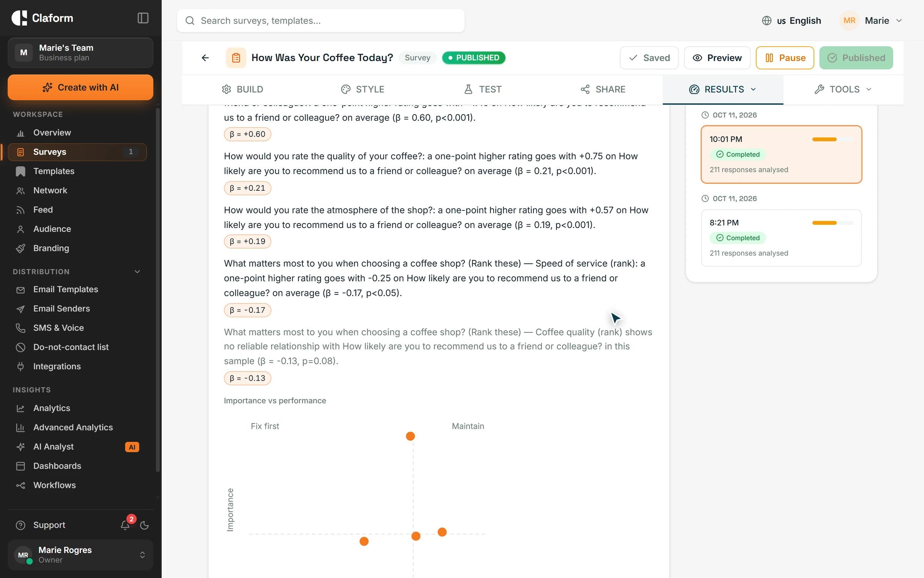Change language from us English
This screenshot has height=578, width=924.
pyautogui.click(x=791, y=21)
